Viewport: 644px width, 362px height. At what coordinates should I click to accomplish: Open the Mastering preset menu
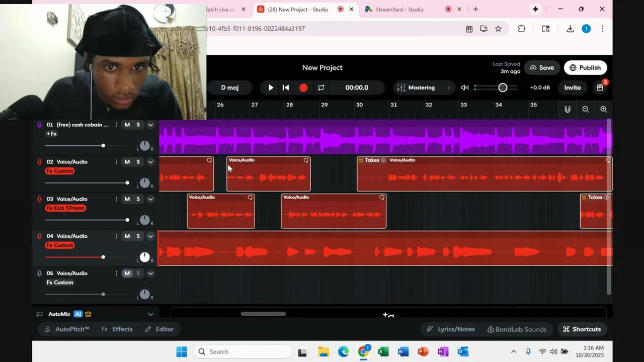[424, 87]
